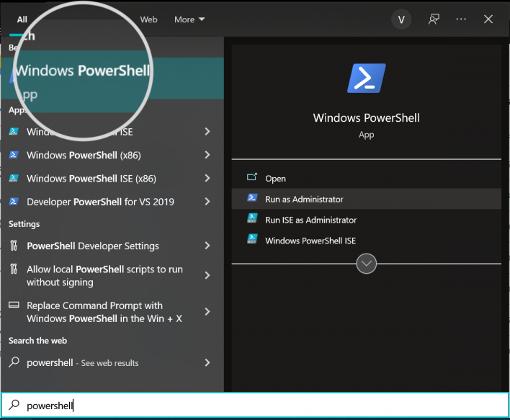
Task: Click the search box magnifier icon
Action: point(14,405)
